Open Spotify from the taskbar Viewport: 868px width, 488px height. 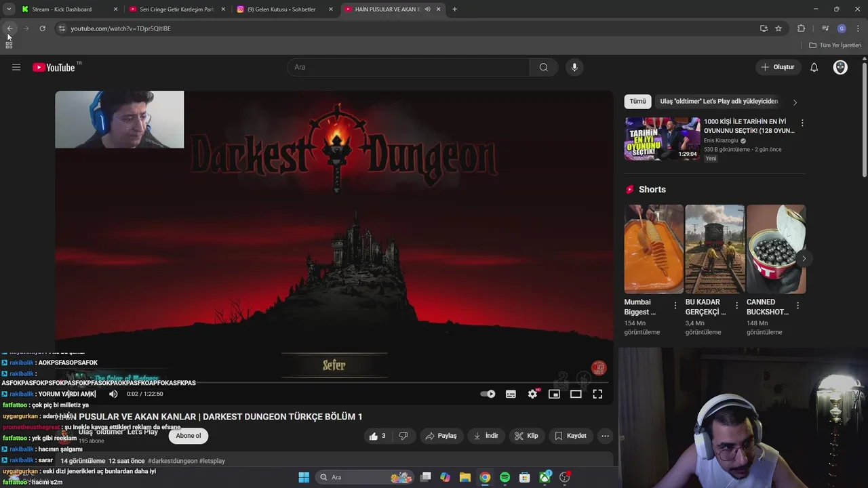(505, 477)
